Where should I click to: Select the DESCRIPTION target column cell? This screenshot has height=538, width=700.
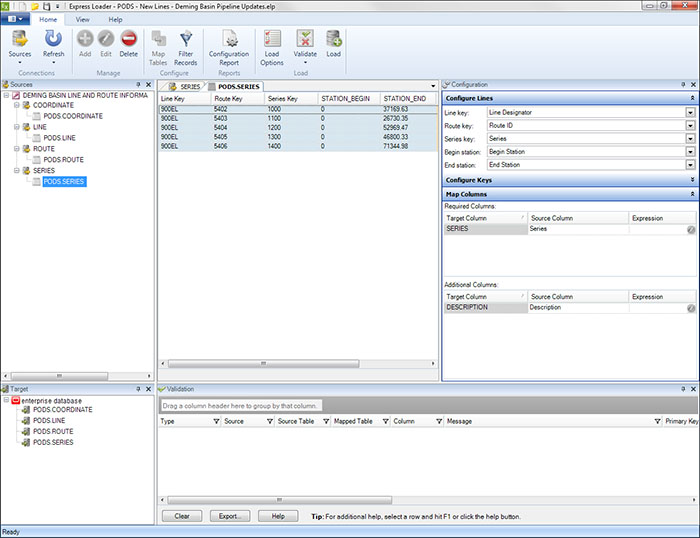tap(485, 308)
